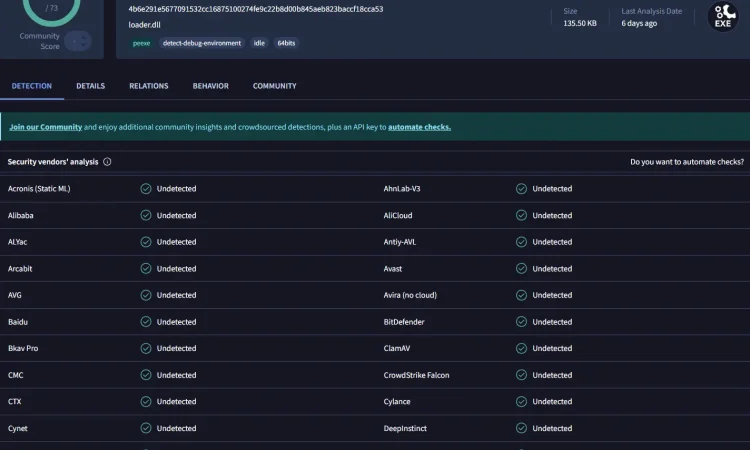Click the AhnLab-V3 vendor name
Viewport: 750px width, 450px height.
tap(402, 188)
